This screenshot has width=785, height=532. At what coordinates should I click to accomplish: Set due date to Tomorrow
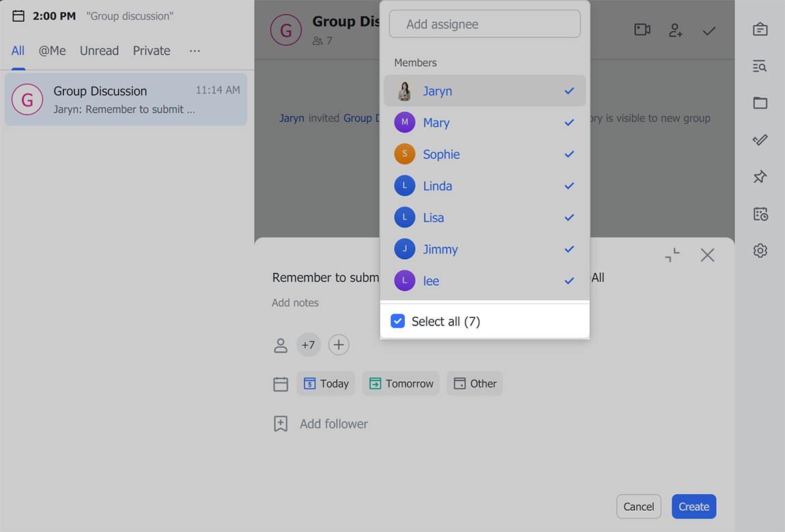[401, 383]
